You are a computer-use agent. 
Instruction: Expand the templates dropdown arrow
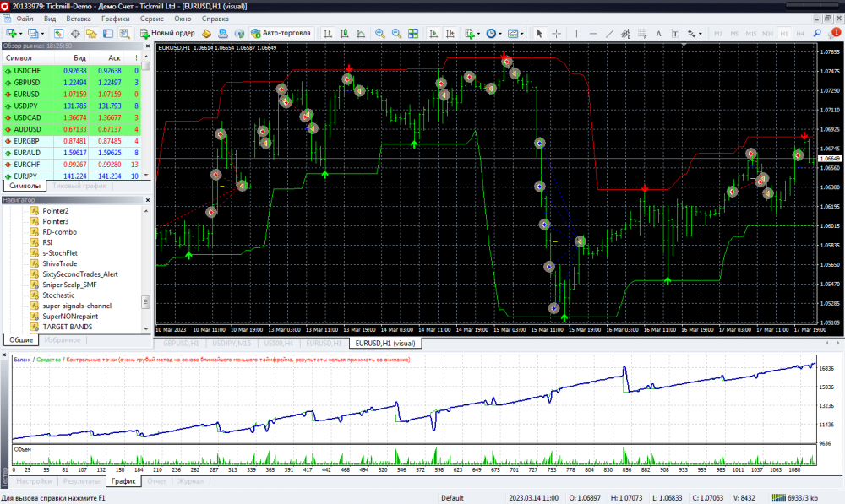[521, 34]
